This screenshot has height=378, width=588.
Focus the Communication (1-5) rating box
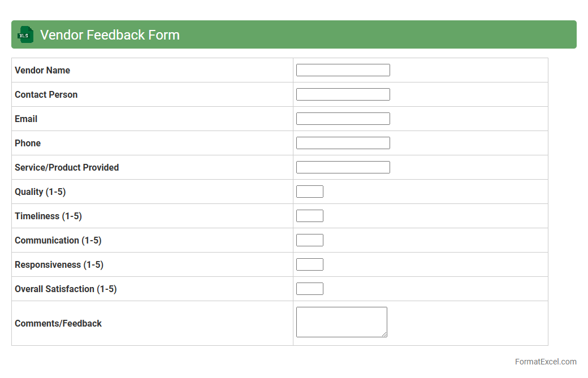click(310, 240)
